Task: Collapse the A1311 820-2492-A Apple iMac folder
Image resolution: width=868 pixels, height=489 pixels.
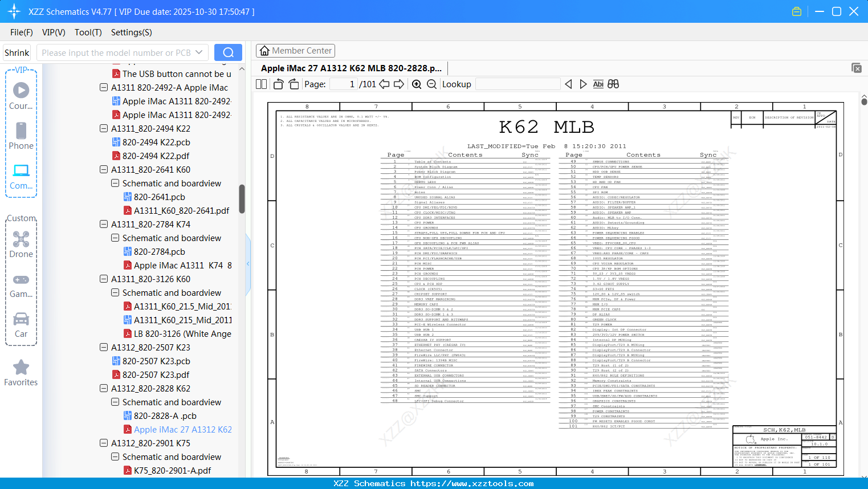Action: click(104, 88)
